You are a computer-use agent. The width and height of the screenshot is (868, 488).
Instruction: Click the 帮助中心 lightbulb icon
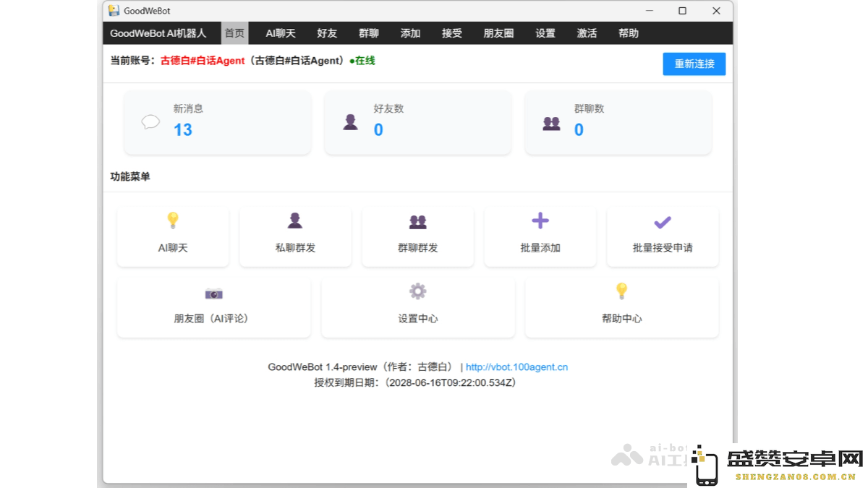tap(621, 291)
